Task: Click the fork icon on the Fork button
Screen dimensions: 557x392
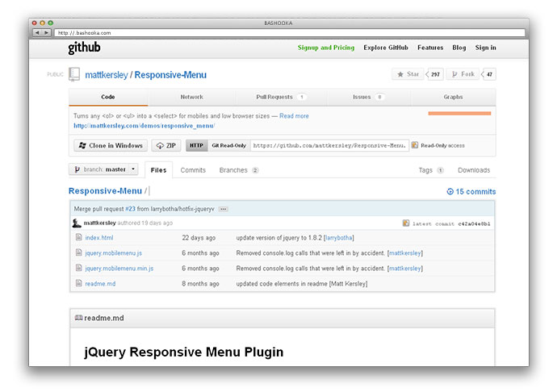Action: pyautogui.click(x=454, y=74)
